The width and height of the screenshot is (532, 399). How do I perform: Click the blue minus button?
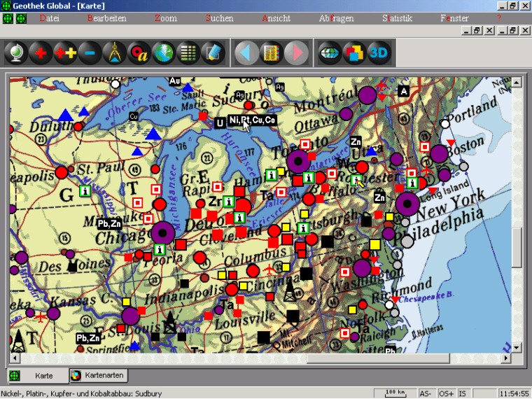(90, 53)
